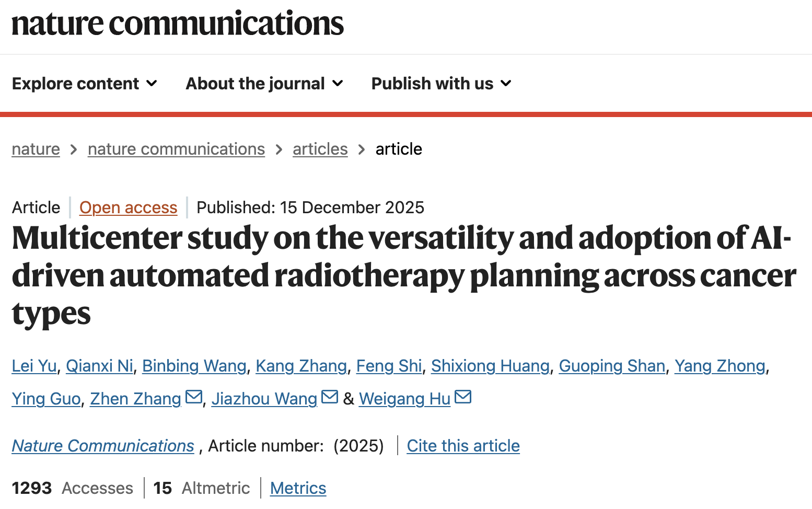Open nature communications breadcrumb link
812x509 pixels.
coord(176,149)
